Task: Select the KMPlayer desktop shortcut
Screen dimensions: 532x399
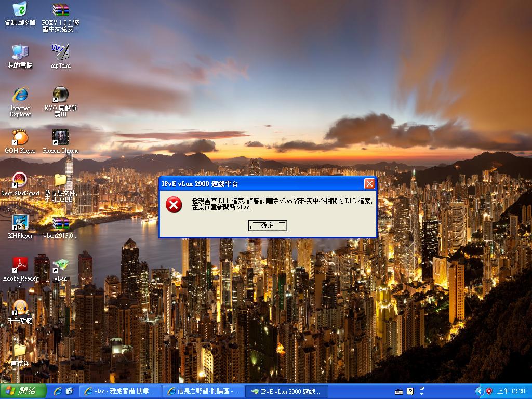Action: (x=20, y=222)
